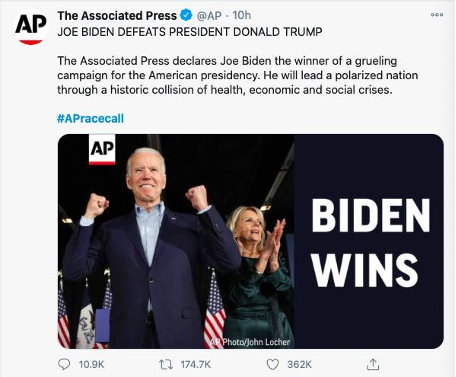Open the 10h tweet timestamp
The width and height of the screenshot is (456, 377).
pyautogui.click(x=242, y=15)
